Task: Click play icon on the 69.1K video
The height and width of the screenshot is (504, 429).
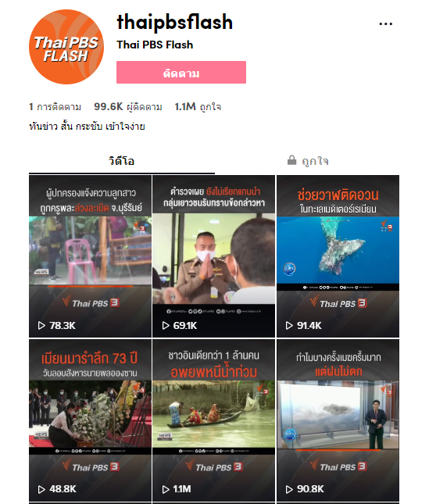Action: pos(166,326)
